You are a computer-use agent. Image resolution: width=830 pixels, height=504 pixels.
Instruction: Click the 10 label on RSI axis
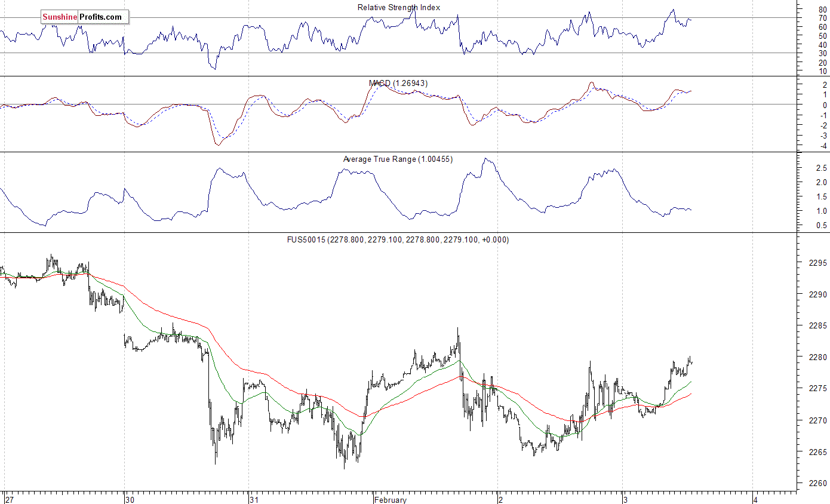click(823, 71)
